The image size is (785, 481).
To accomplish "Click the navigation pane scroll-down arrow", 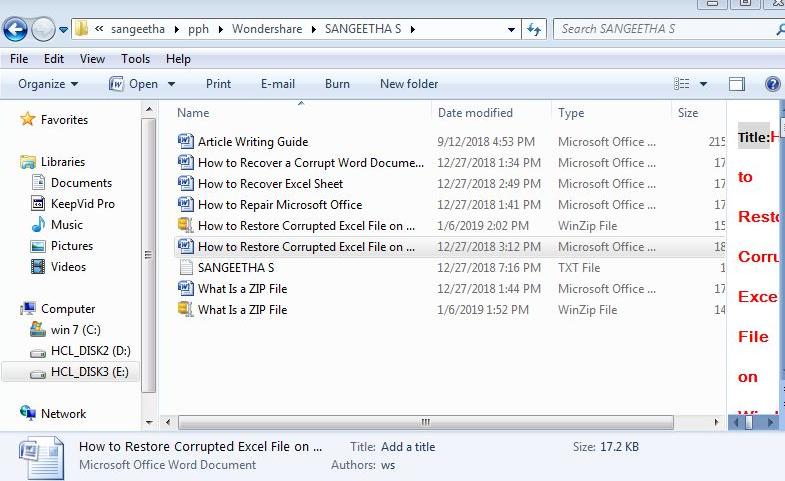I will click(149, 422).
